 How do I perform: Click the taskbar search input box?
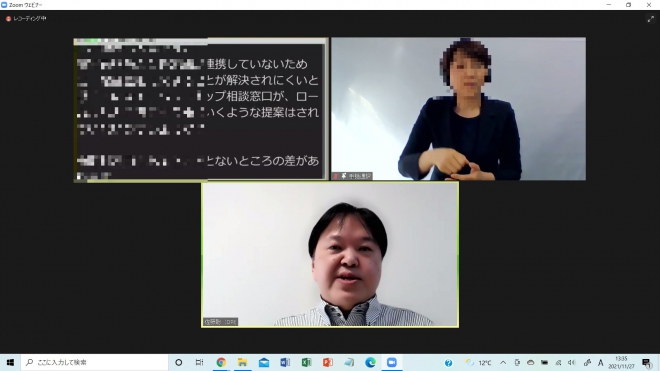pyautogui.click(x=94, y=362)
